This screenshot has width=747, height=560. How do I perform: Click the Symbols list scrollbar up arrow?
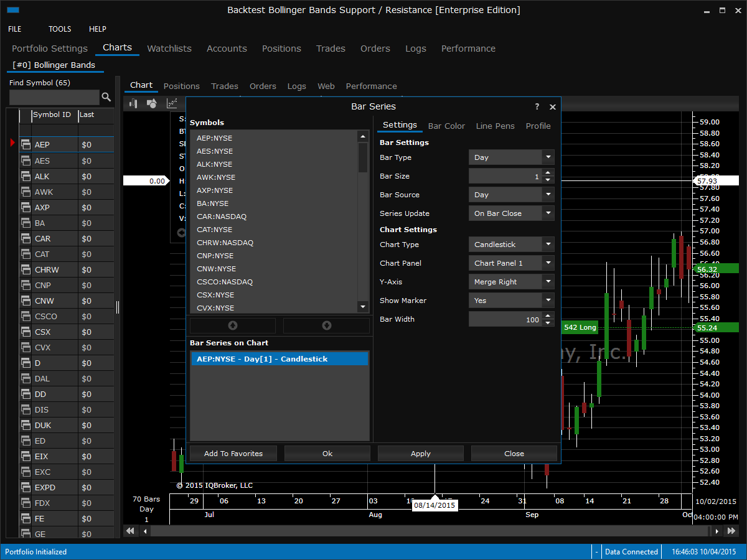363,136
